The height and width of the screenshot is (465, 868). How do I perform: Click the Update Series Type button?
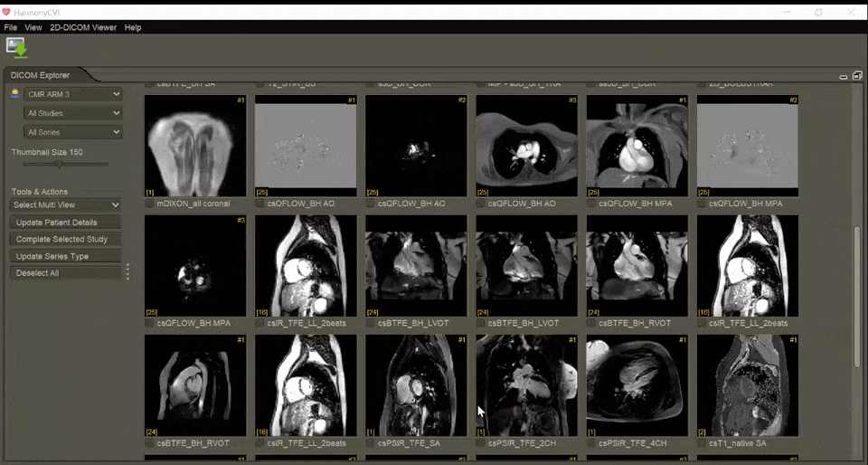[x=65, y=256]
